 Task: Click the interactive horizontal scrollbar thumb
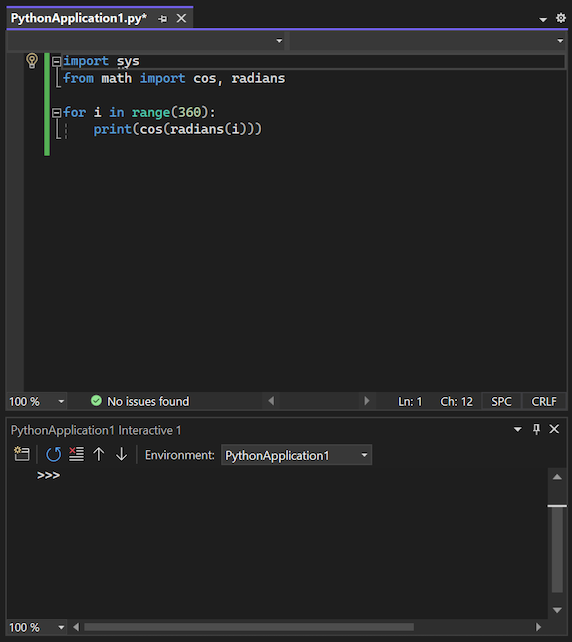[249, 627]
